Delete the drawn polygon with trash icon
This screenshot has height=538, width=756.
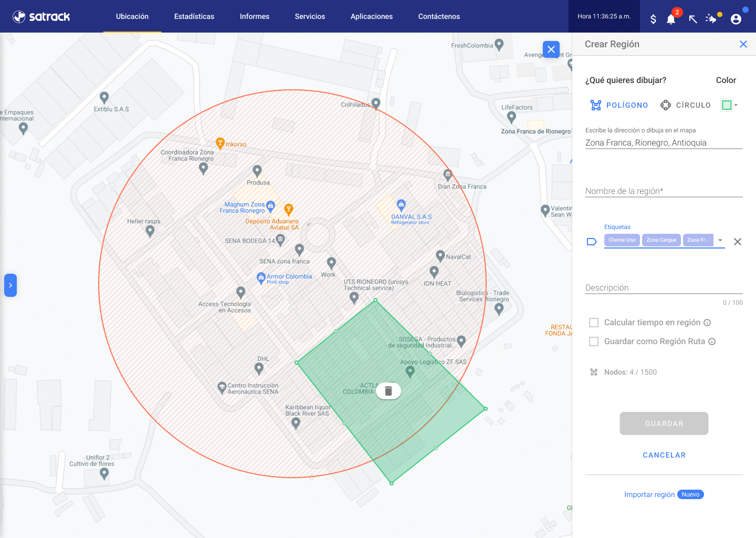(388, 391)
